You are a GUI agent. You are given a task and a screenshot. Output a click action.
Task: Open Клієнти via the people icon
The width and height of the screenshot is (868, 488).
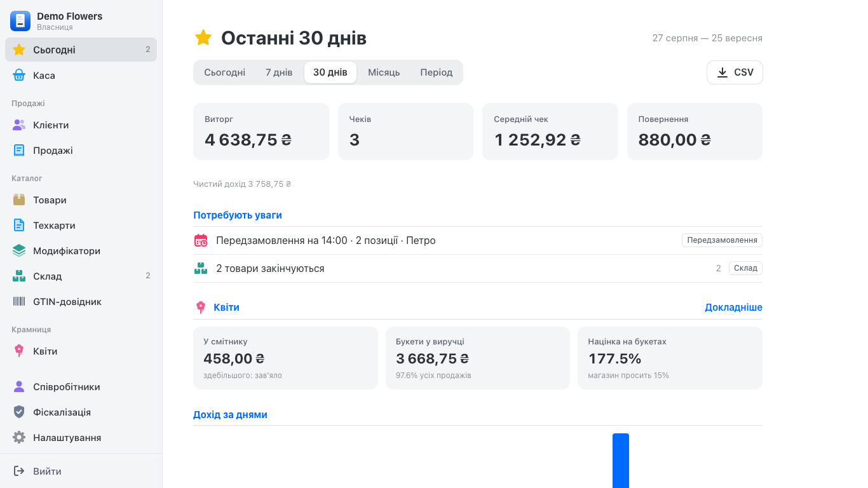click(x=19, y=125)
